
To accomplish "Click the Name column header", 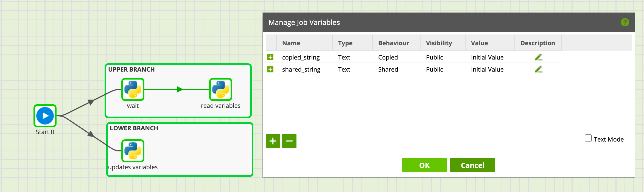I will pyautogui.click(x=291, y=43).
